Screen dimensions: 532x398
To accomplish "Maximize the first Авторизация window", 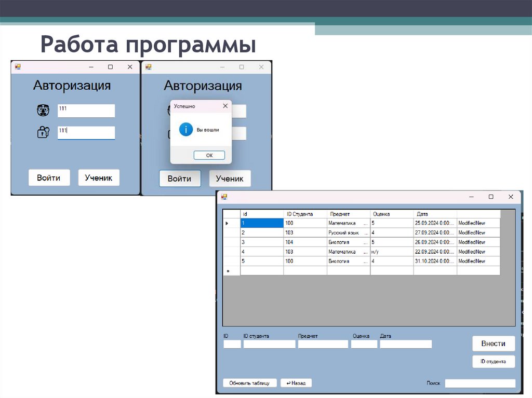I will point(110,67).
